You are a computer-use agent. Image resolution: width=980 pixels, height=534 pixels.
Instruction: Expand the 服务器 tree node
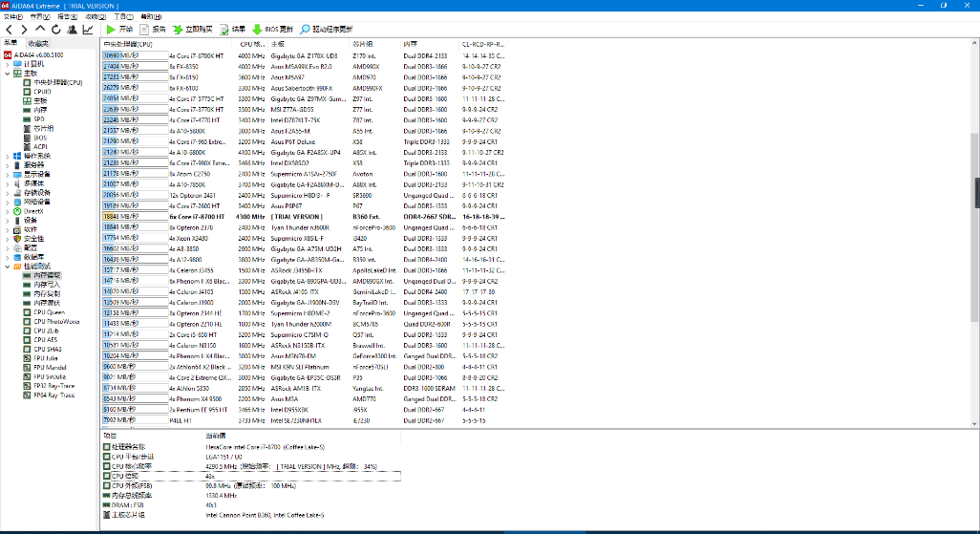[x=8, y=165]
